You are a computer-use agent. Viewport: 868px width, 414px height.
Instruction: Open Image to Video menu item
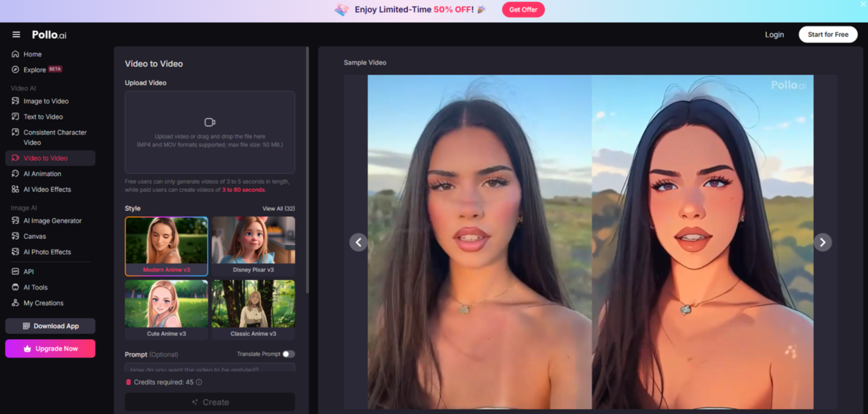pyautogui.click(x=46, y=101)
